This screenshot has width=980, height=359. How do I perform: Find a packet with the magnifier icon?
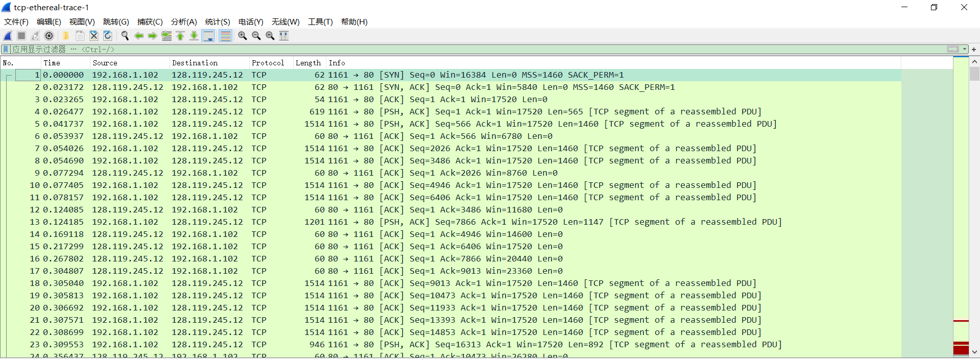(125, 36)
